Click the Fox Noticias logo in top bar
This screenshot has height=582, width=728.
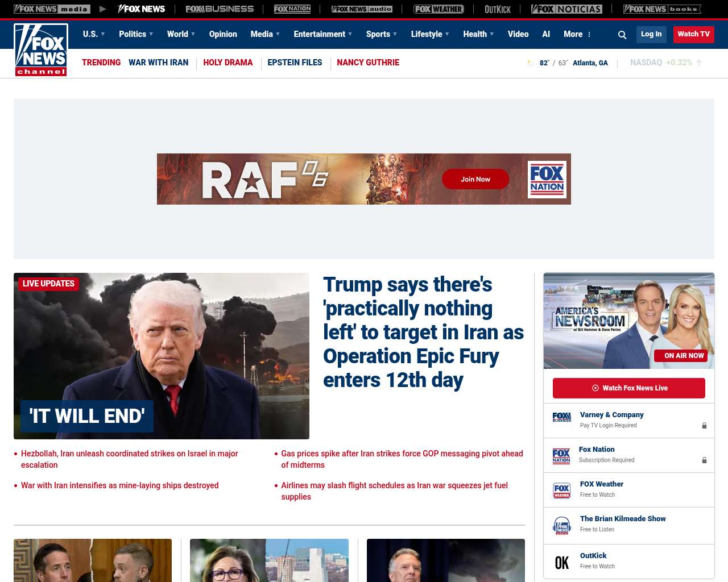(x=566, y=9)
